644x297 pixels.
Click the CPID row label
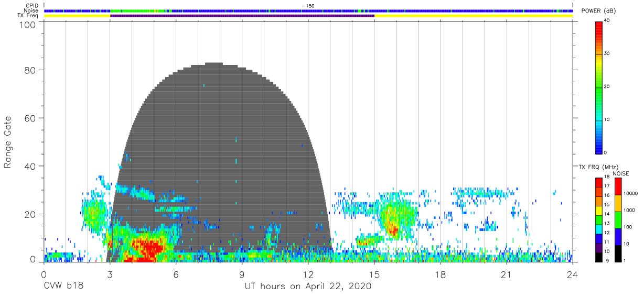click(x=33, y=6)
